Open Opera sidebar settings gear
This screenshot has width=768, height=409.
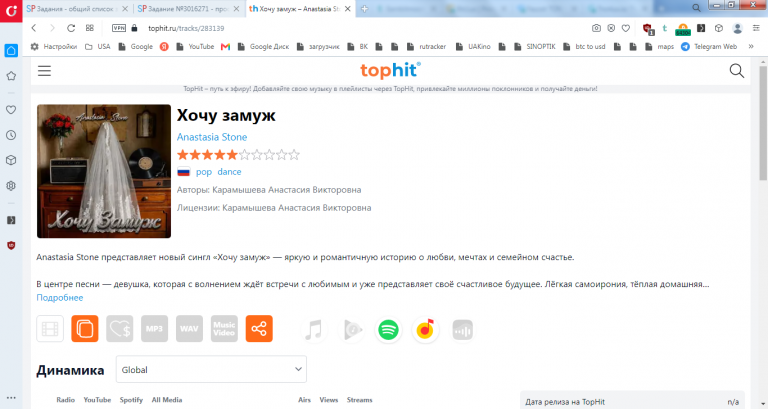coord(11,186)
